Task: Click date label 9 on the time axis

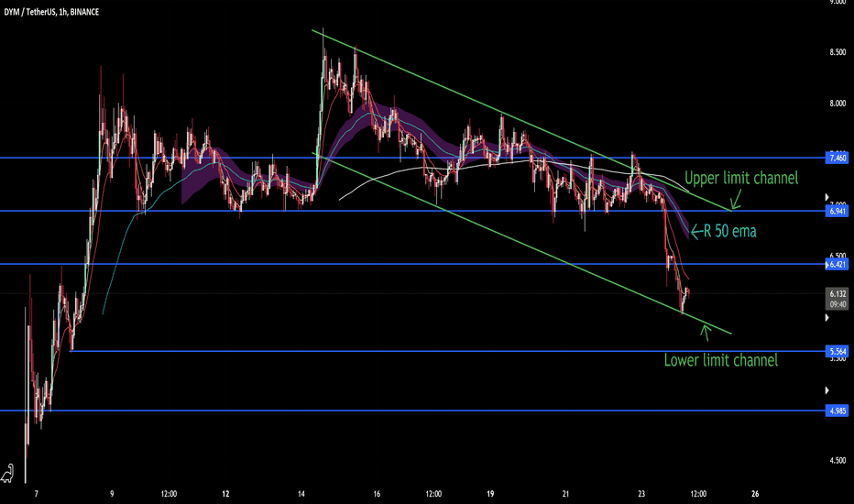Action: tap(112, 494)
